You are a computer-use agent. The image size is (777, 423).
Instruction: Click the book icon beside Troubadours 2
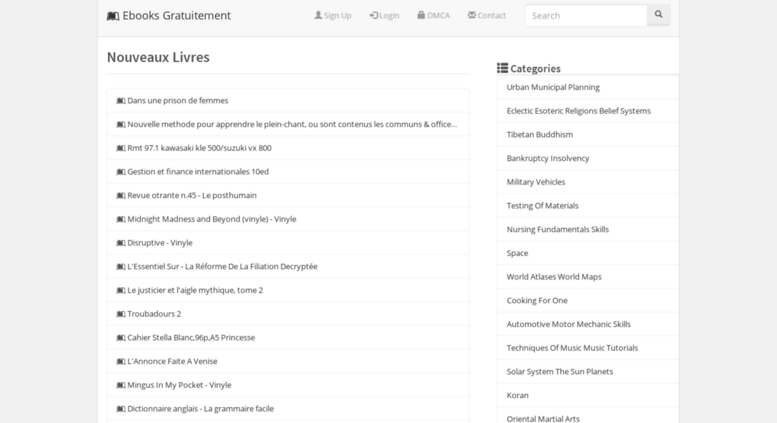[121, 314]
